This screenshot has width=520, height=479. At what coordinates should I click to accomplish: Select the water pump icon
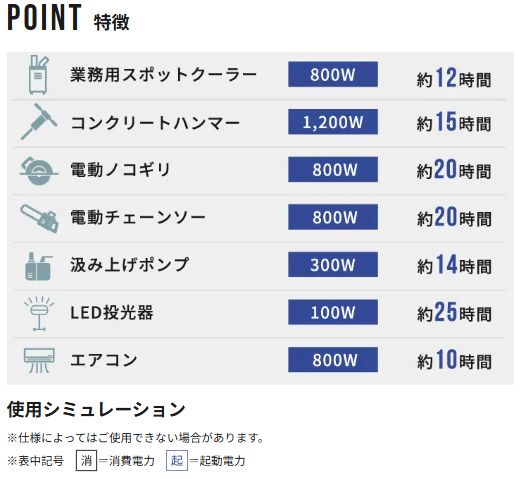(x=39, y=266)
